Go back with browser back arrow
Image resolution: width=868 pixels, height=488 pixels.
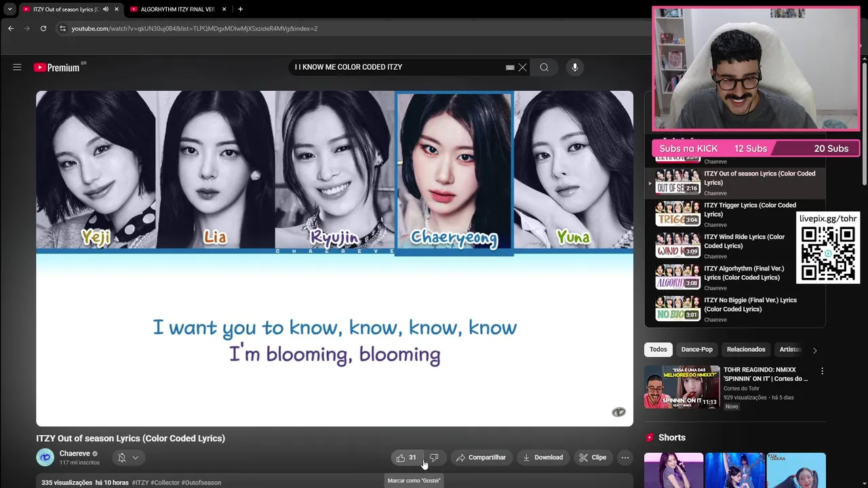[x=11, y=28]
